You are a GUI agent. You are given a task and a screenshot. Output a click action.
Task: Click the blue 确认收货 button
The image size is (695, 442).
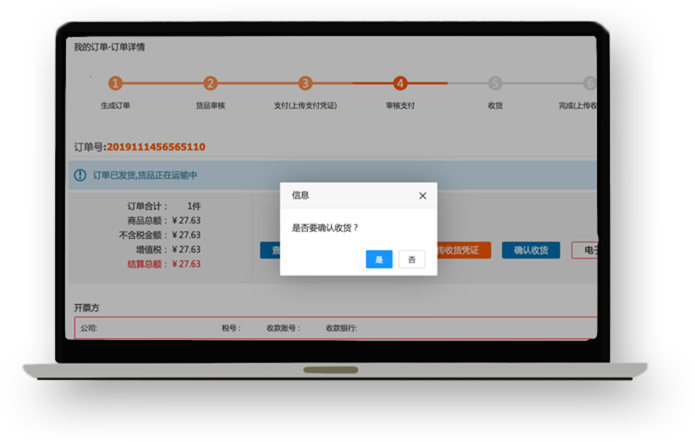pos(530,250)
